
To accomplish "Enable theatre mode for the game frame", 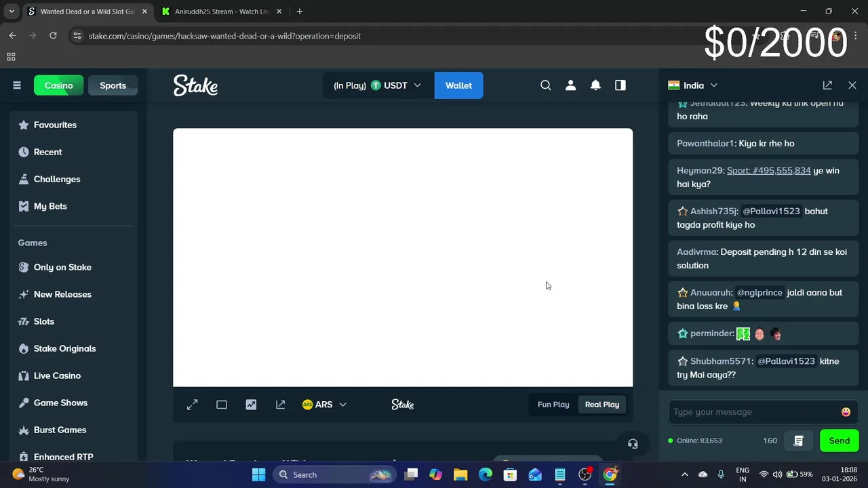I will (222, 405).
